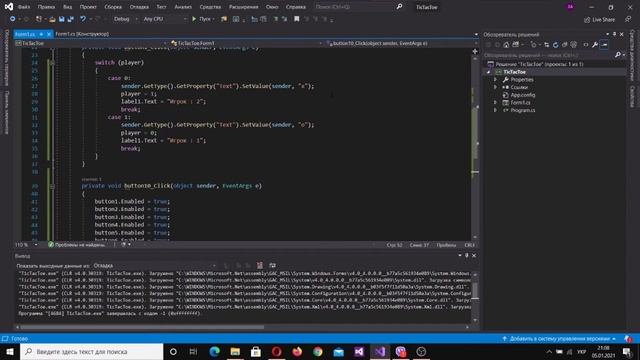
Task: Open the Файл menu
Action: coord(24,7)
